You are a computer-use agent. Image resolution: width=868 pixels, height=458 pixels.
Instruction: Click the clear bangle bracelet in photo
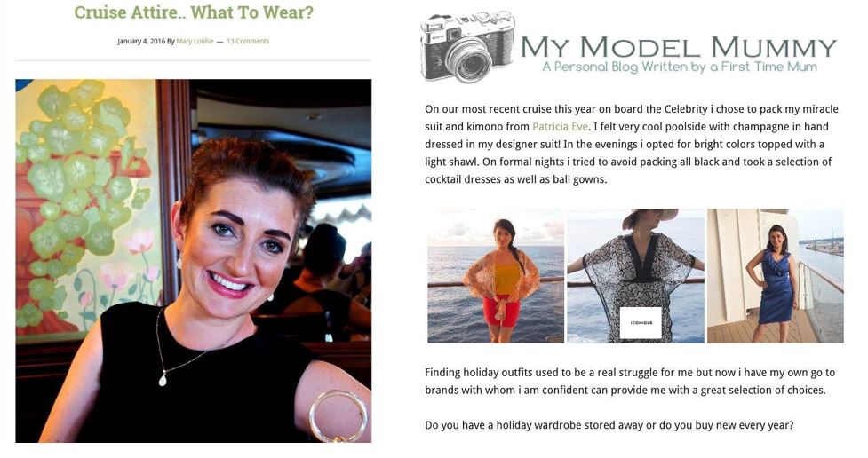[x=338, y=416]
